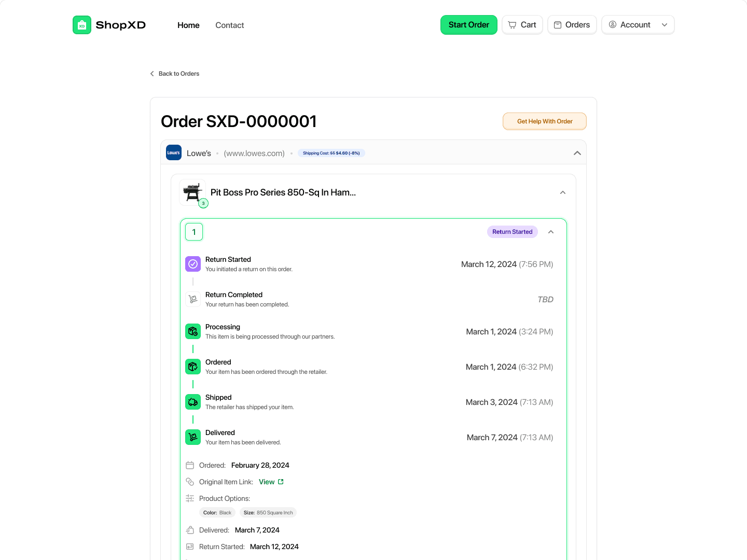Viewport: 747px width, 560px height.
Task: Click the Lowe's store logo icon
Action: 174,152
